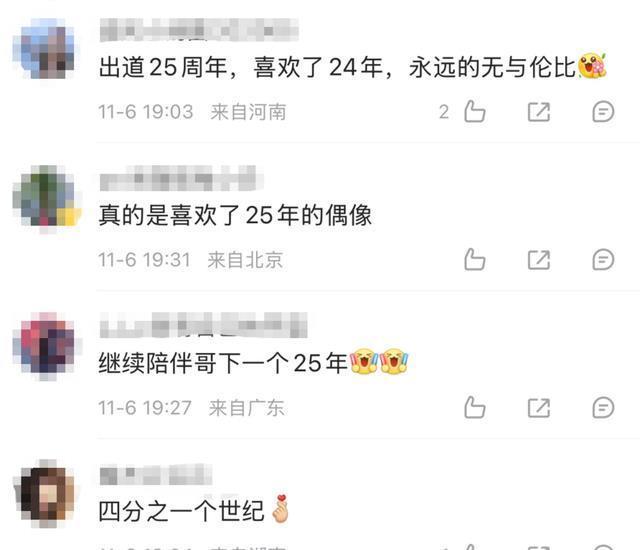Like the comment from 河南
640x550 pixels.
point(475,111)
